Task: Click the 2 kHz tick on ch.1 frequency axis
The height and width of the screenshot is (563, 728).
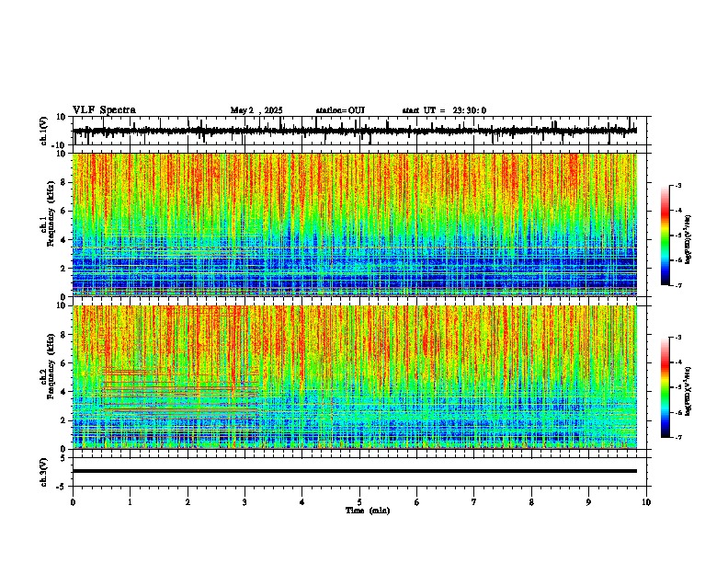Action: 63,269
